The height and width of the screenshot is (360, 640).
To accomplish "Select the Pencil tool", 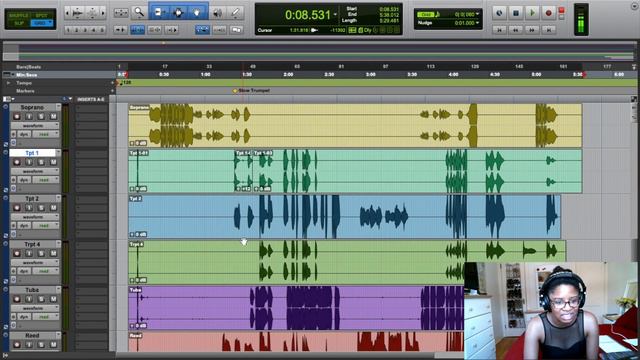I will [236, 13].
